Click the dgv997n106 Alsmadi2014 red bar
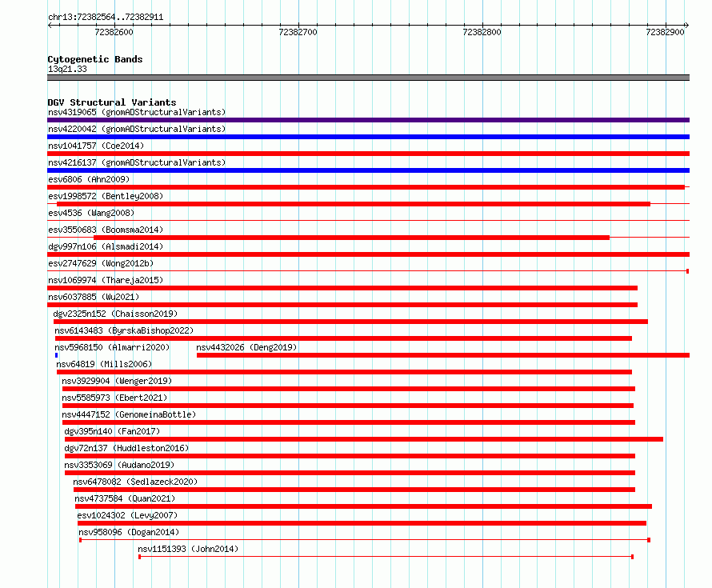Viewport: 712px width, 588px height. point(368,254)
